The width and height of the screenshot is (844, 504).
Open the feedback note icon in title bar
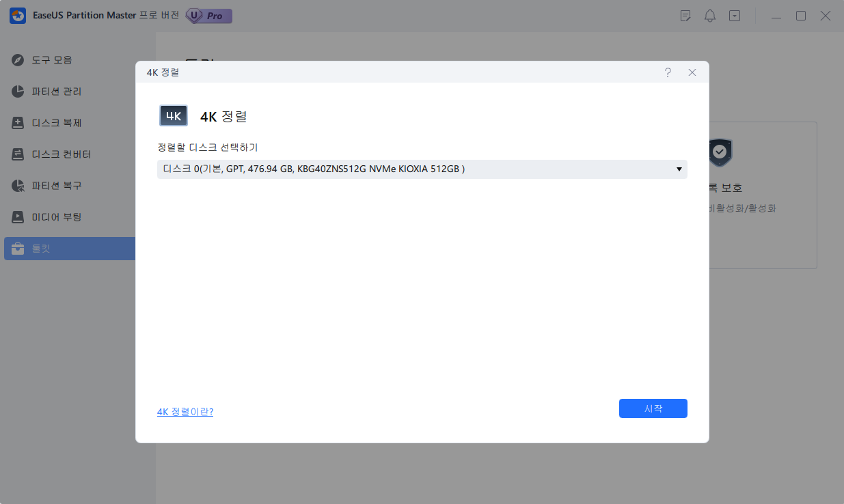685,16
